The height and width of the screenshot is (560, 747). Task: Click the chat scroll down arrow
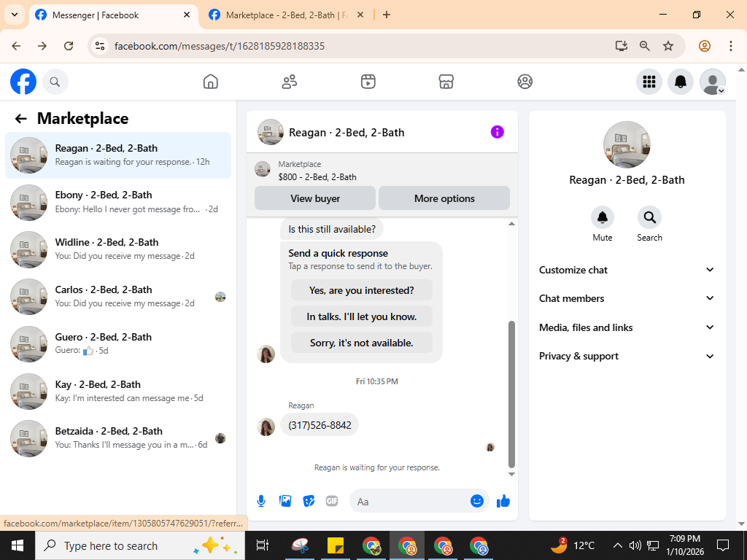coord(511,474)
